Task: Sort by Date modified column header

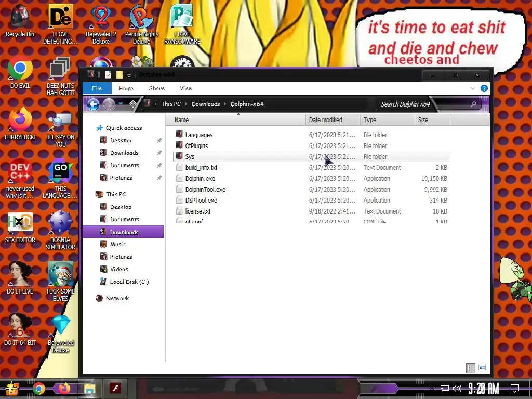Action: point(333,120)
